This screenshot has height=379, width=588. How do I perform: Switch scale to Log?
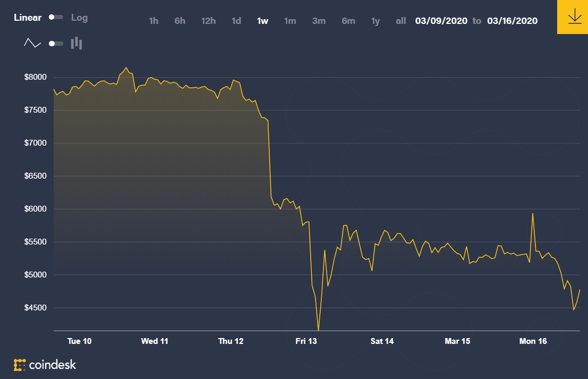tap(80, 18)
